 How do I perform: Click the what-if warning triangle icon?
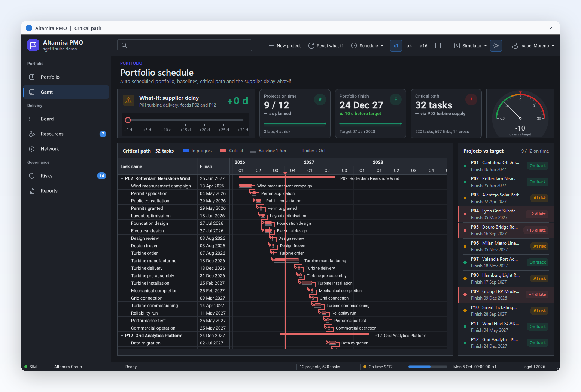pos(128,101)
